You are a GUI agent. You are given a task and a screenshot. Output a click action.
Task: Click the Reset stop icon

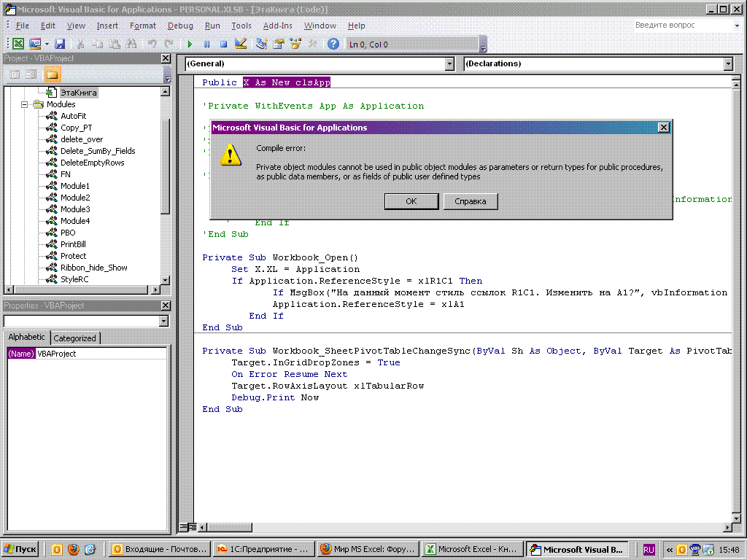223,44
